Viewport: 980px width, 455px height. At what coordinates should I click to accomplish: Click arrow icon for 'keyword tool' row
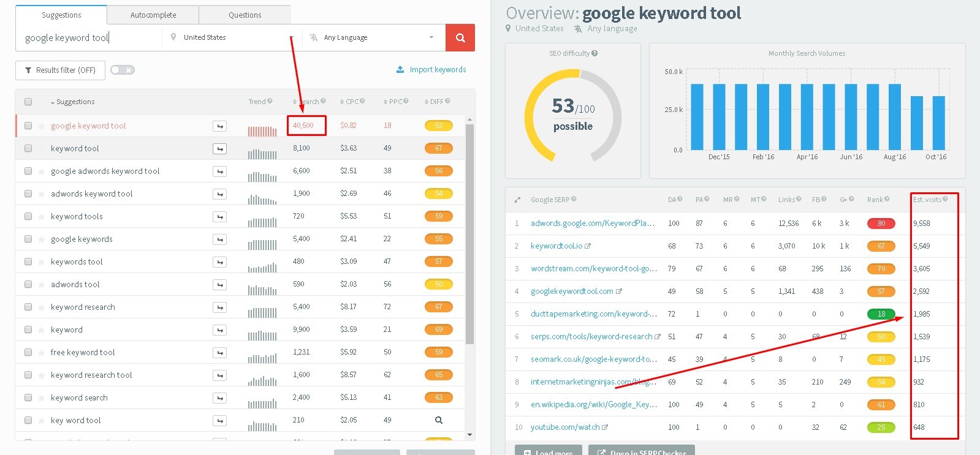click(x=220, y=149)
